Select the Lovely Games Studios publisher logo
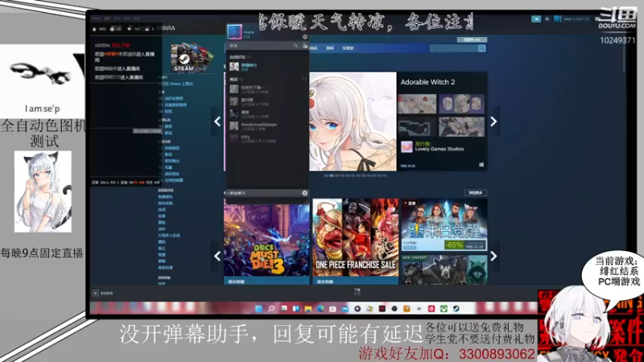 pos(407,147)
